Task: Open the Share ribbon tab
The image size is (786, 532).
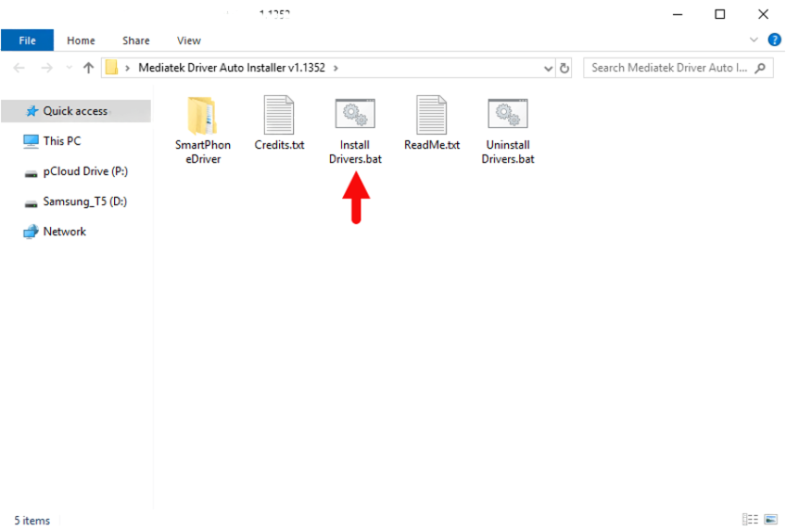Action: (136, 40)
